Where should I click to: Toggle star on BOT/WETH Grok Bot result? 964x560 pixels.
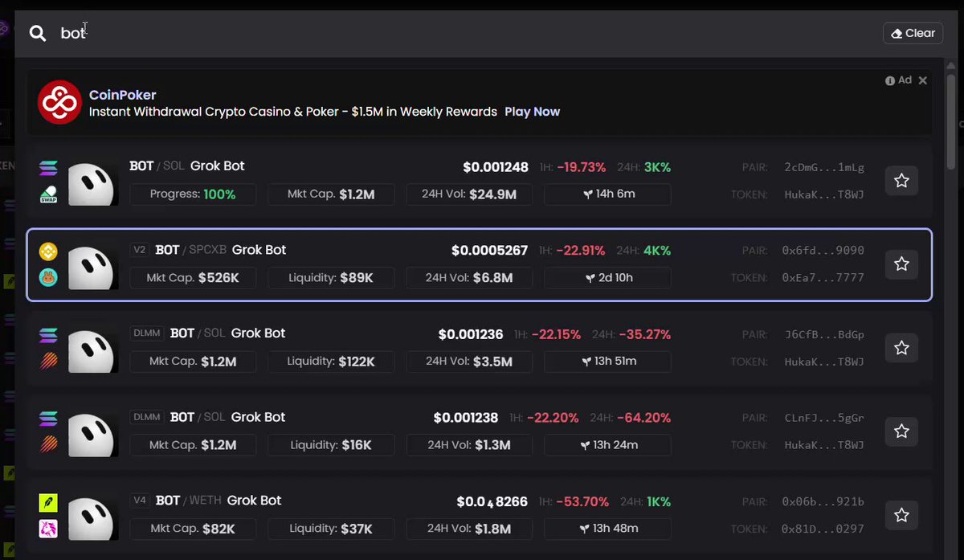[901, 515]
